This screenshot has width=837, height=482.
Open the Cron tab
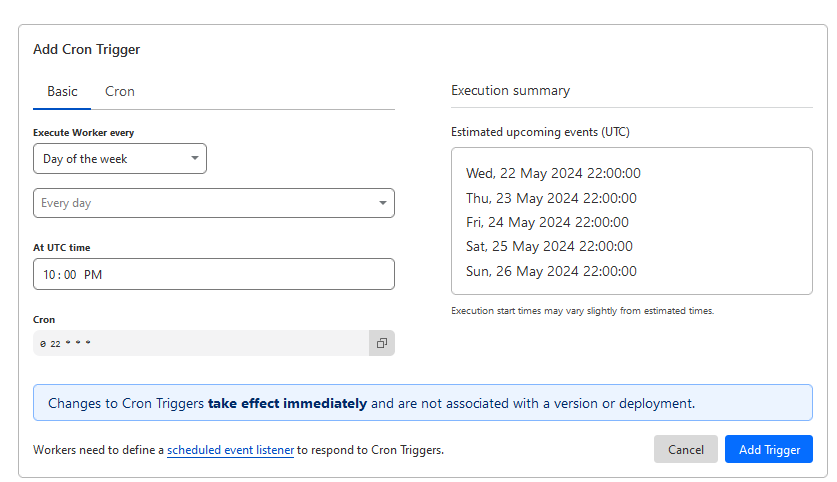[120, 91]
